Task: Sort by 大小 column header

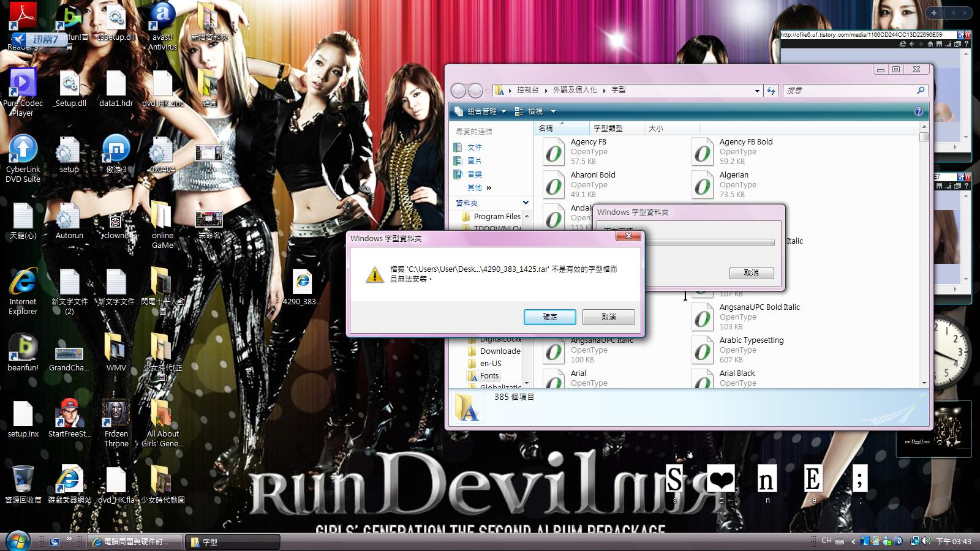Action: 671,129
